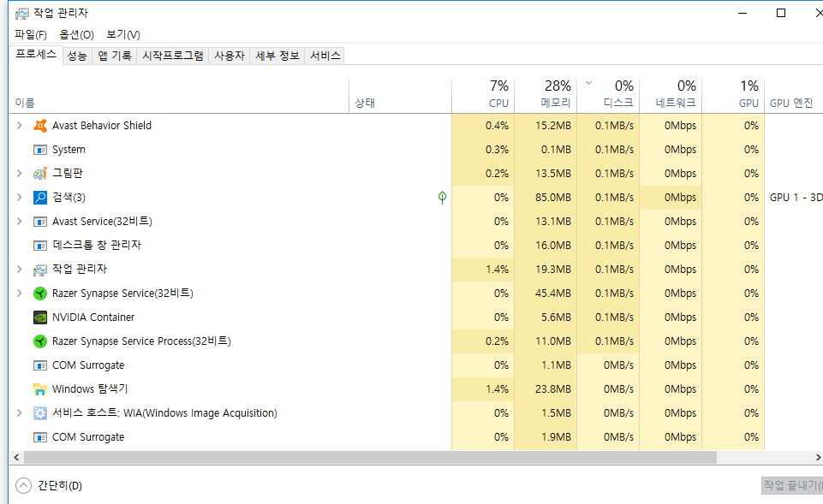This screenshot has width=823, height=504.
Task: Click 간단히(D) fewer details link
Action: (x=60, y=486)
